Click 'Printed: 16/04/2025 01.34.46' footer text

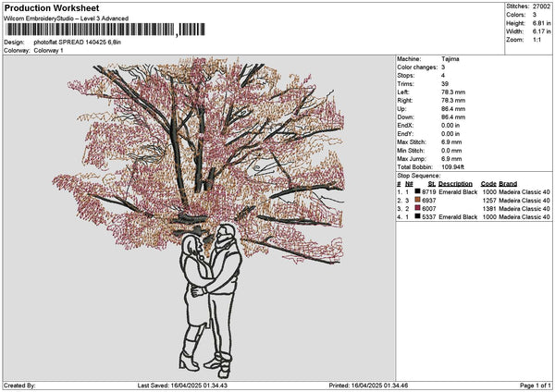tap(368, 386)
